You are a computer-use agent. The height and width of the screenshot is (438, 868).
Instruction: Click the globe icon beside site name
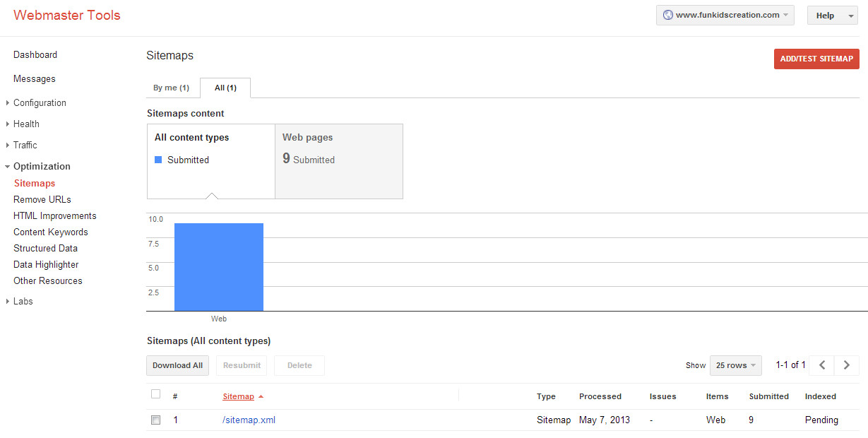point(667,15)
